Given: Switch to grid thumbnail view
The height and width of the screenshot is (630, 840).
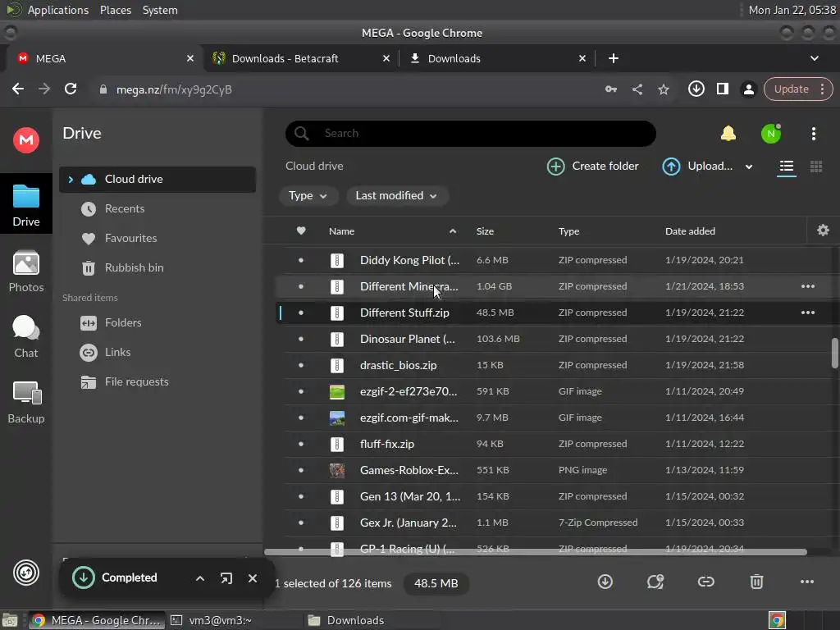Looking at the screenshot, I should tap(816, 167).
